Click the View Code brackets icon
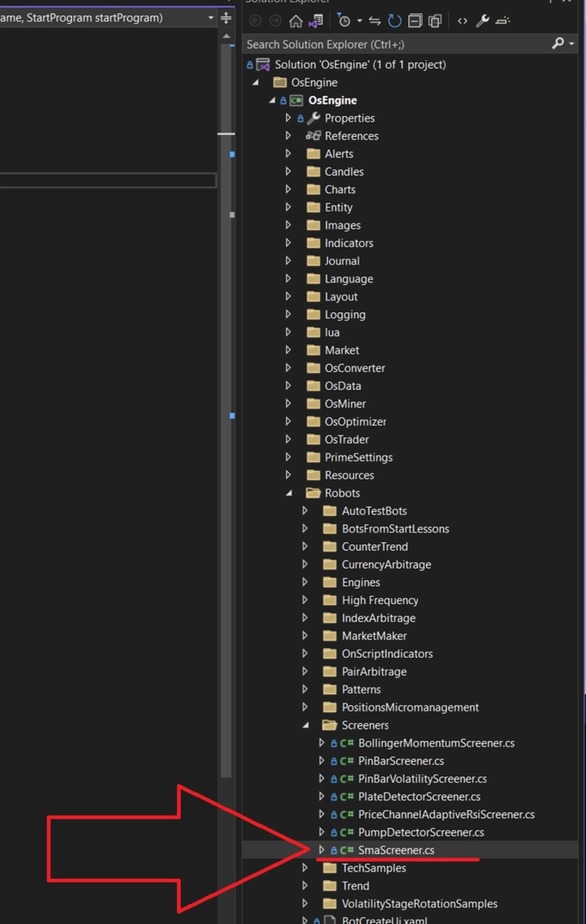The width and height of the screenshot is (586, 924). pos(462,21)
